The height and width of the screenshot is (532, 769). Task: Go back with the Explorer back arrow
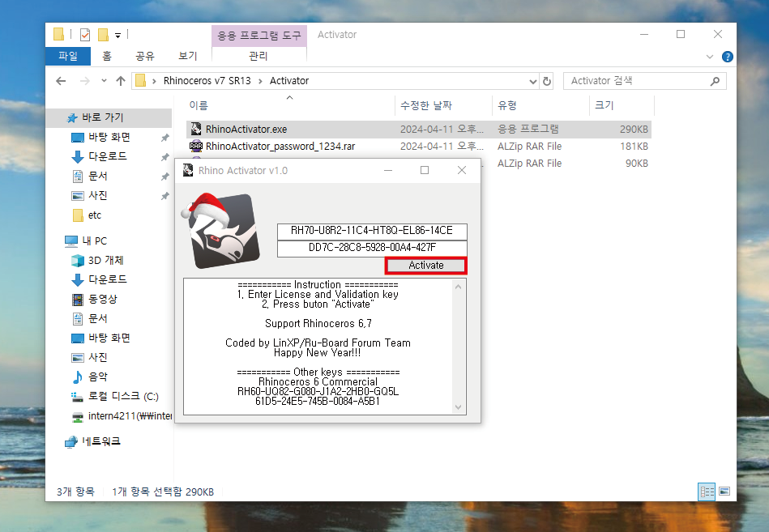[x=61, y=81]
